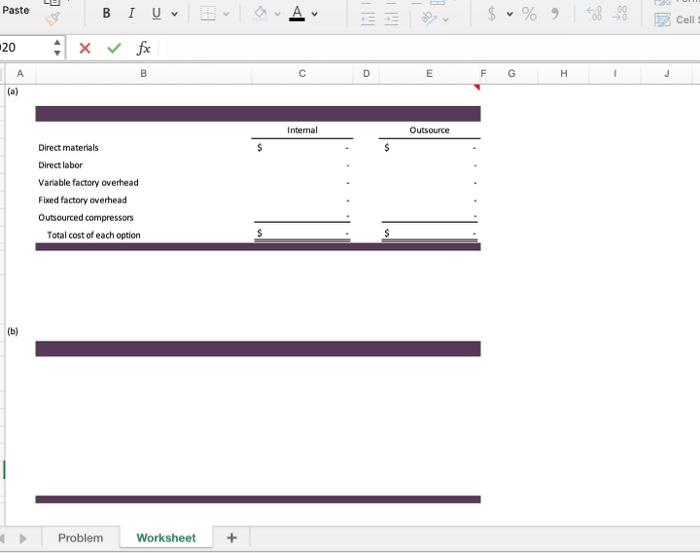Open the Fill Color dropdown arrow

point(277,14)
